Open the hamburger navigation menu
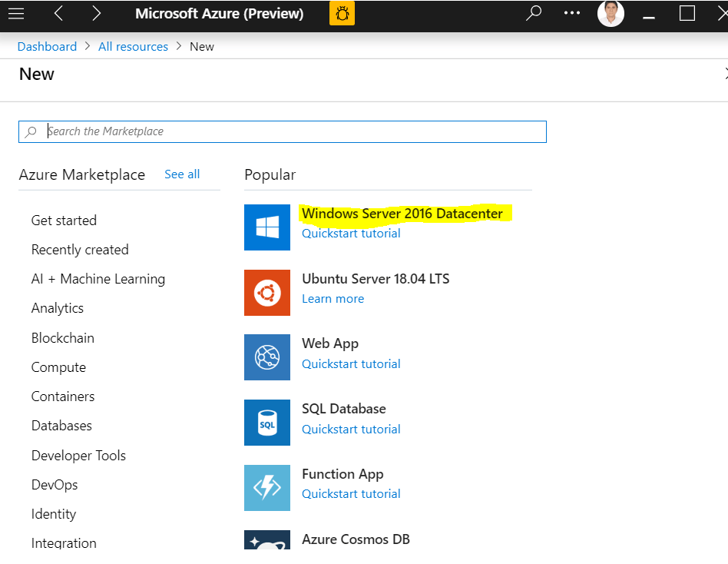 pos(16,13)
